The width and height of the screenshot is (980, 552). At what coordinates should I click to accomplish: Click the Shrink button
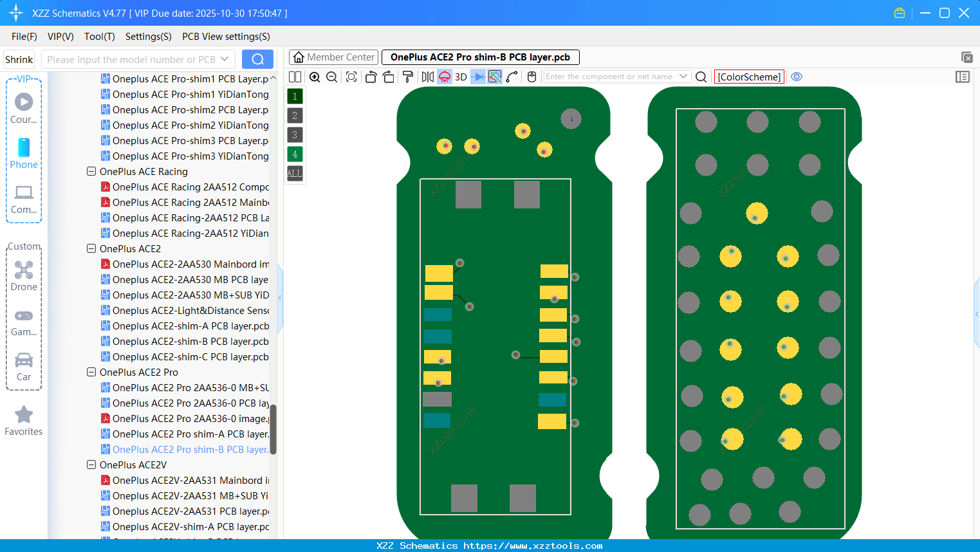[x=19, y=59]
